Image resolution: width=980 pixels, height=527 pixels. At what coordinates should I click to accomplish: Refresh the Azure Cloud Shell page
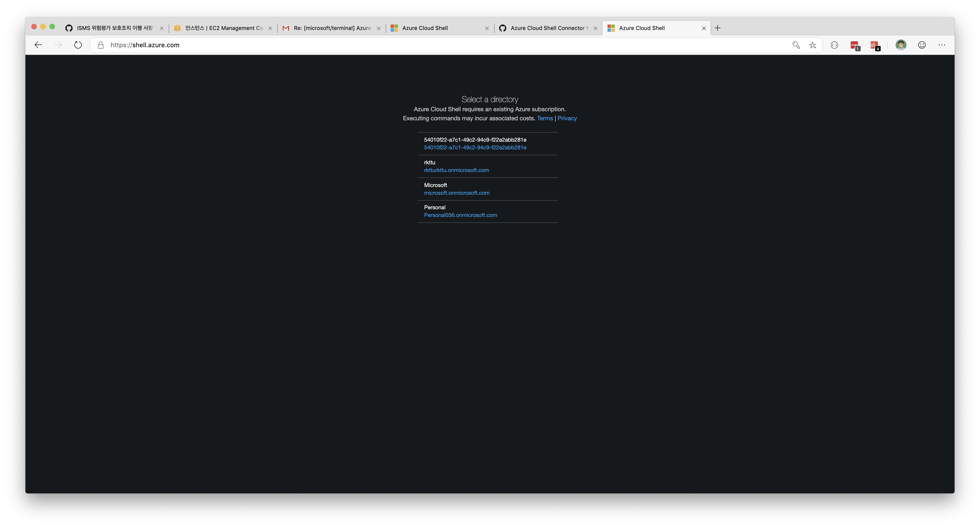click(78, 44)
